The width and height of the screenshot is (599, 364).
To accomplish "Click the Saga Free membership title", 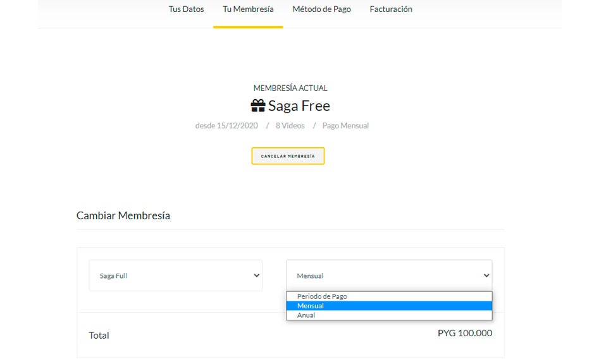I will tap(299, 106).
